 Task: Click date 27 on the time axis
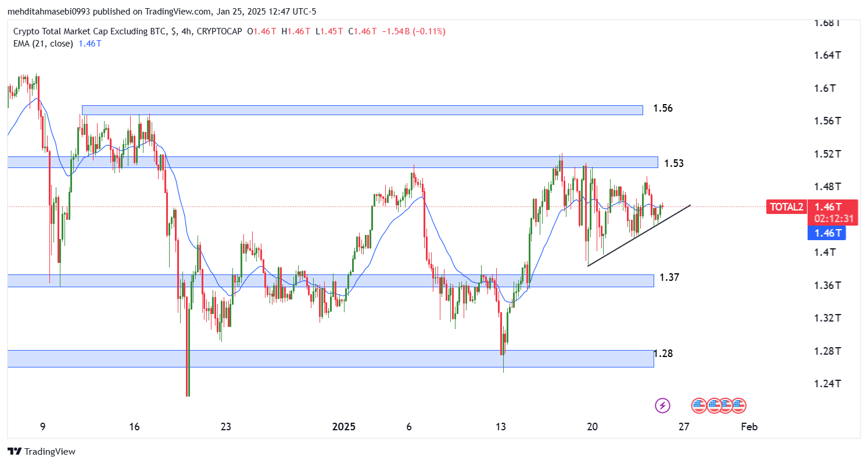[x=684, y=427]
